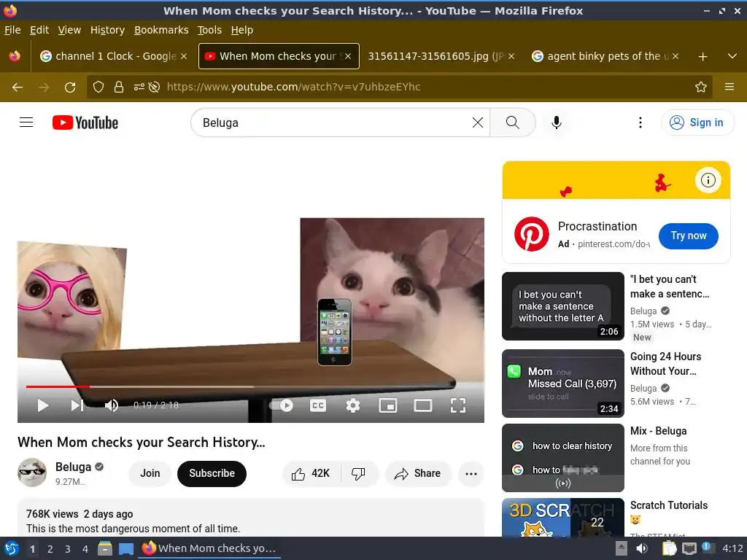The image size is (747, 560).
Task: Open 'I bet you can't make a sentence' thumbnail
Action: coord(563,306)
